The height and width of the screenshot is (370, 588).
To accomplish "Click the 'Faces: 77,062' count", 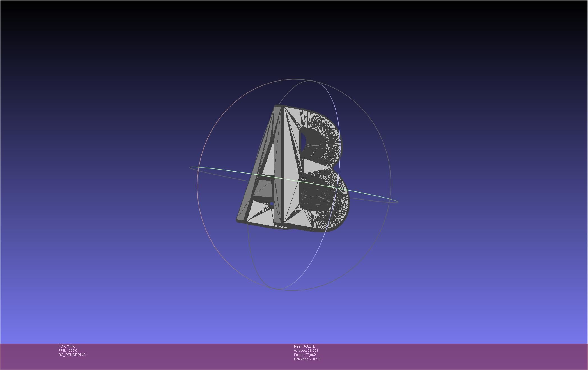I will [305, 355].
